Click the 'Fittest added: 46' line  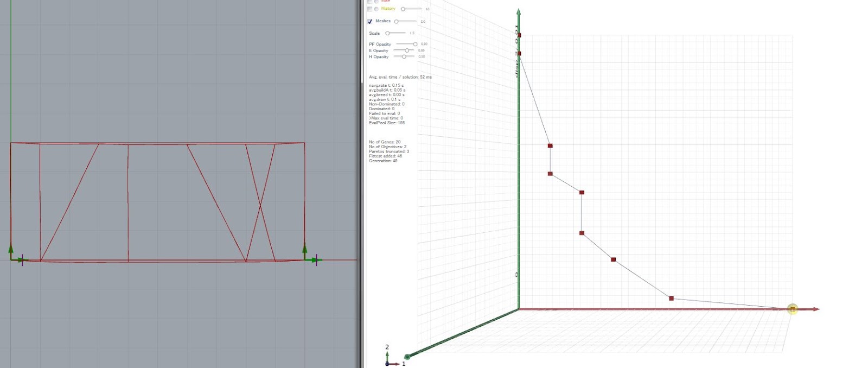(x=386, y=156)
